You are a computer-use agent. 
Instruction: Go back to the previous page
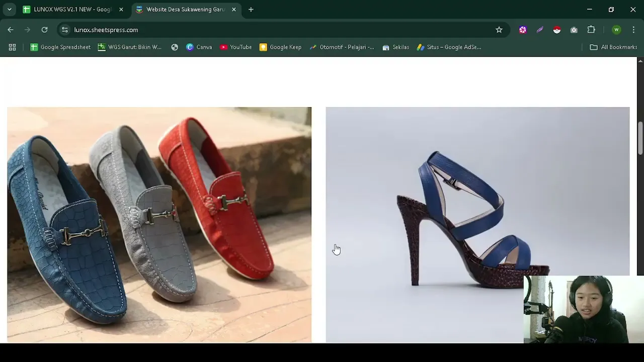pos(11,30)
